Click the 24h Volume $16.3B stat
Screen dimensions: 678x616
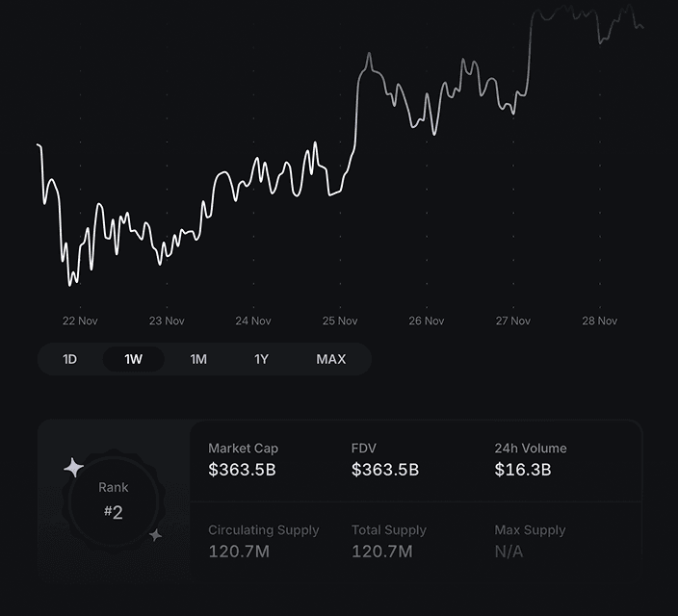click(x=523, y=470)
